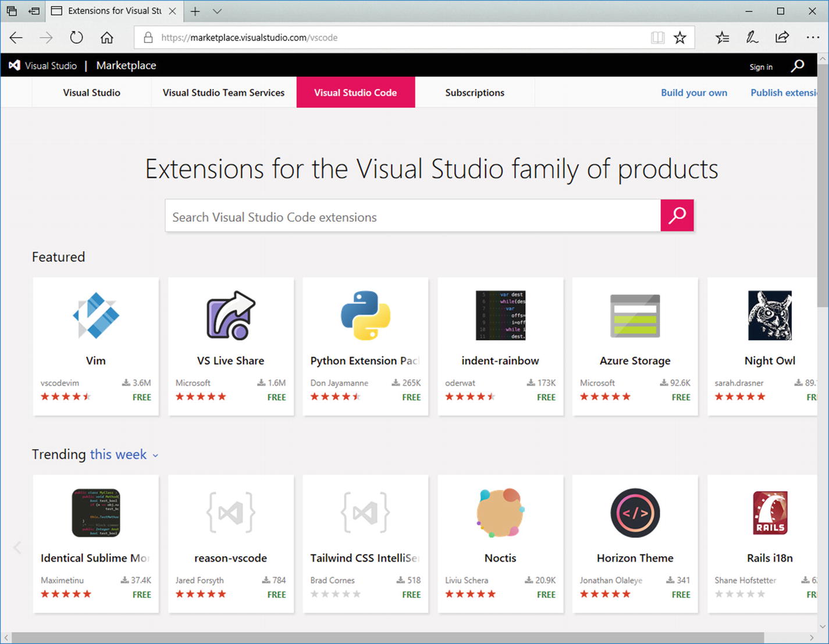Select the Subscriptions tab
829x644 pixels.
474,92
